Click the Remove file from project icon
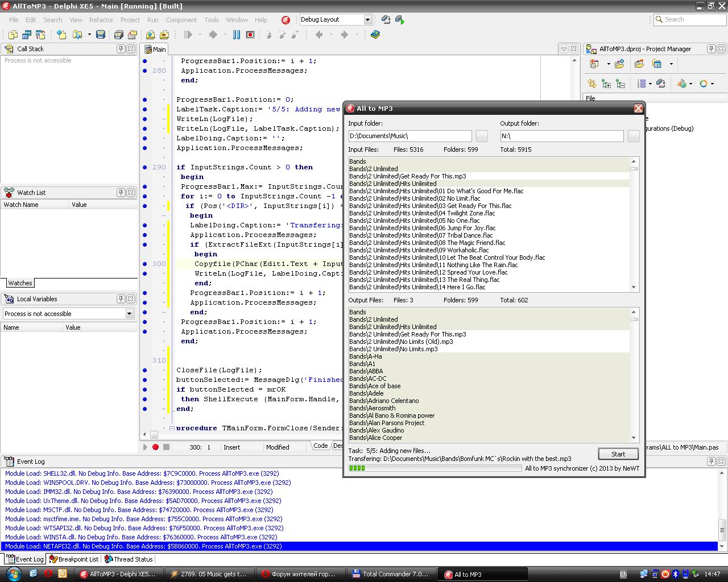 [x=164, y=35]
